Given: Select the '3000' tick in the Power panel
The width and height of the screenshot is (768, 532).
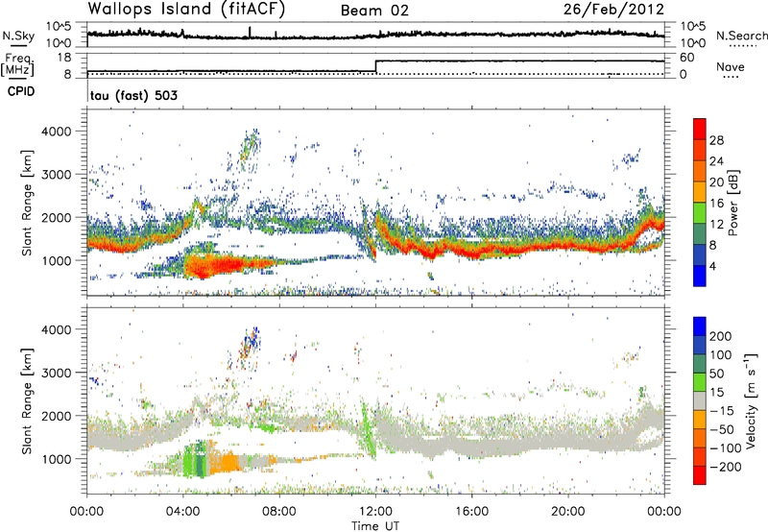Looking at the screenshot, I should pyautogui.click(x=56, y=175).
